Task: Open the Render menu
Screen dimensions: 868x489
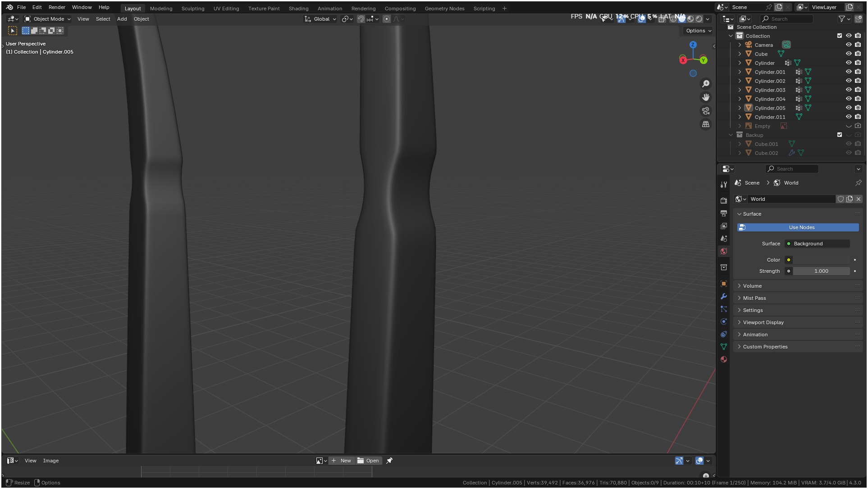Action: (57, 7)
